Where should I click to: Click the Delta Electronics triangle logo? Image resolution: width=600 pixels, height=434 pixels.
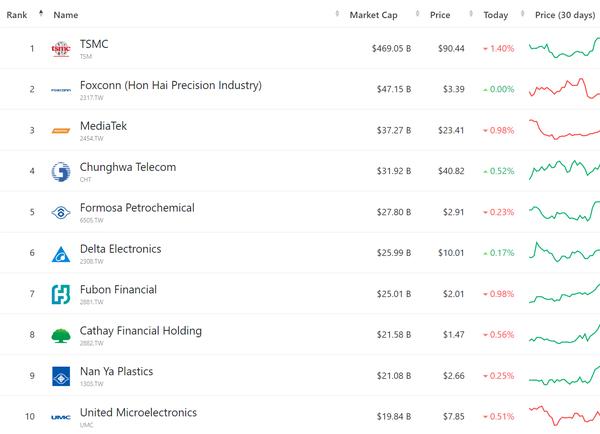[x=61, y=254]
